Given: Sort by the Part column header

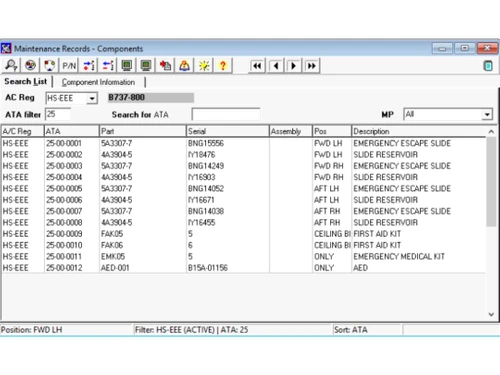Looking at the screenshot, I should 143,131.
